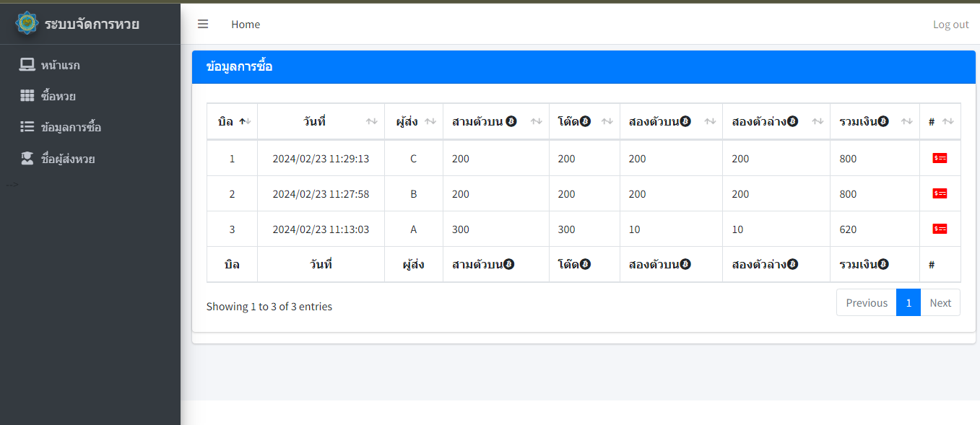Screen dimensions: 980x425
Task: Open Home in the top navbar
Action: tap(246, 25)
